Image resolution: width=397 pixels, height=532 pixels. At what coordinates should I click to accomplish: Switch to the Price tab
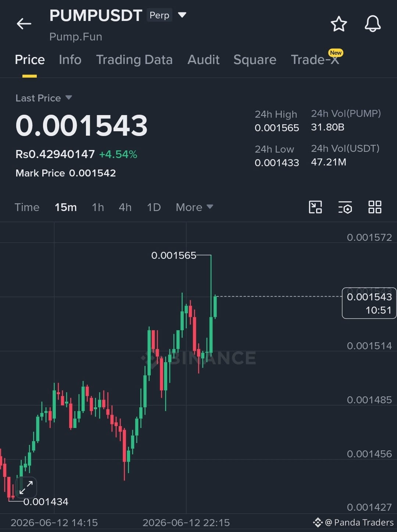tap(30, 60)
